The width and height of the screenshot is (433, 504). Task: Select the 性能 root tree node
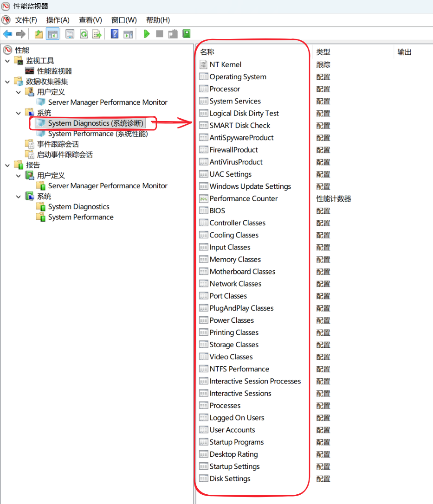tap(22, 50)
